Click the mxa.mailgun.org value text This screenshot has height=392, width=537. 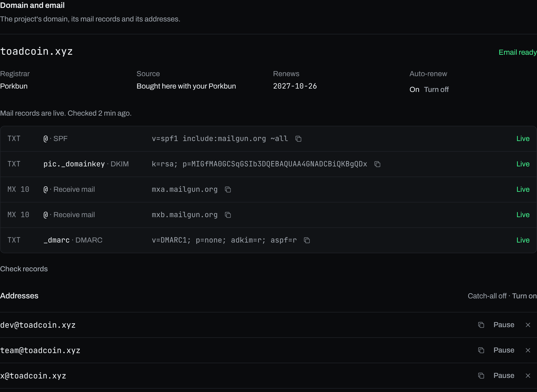(185, 190)
